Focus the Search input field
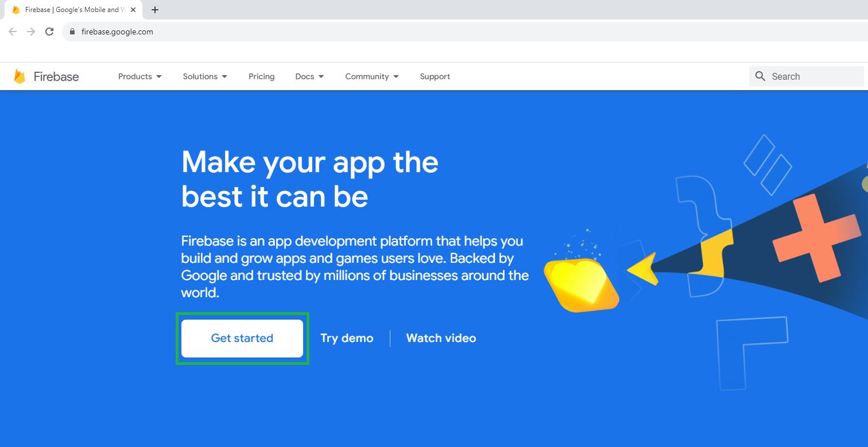This screenshot has width=868, height=447. point(807,76)
